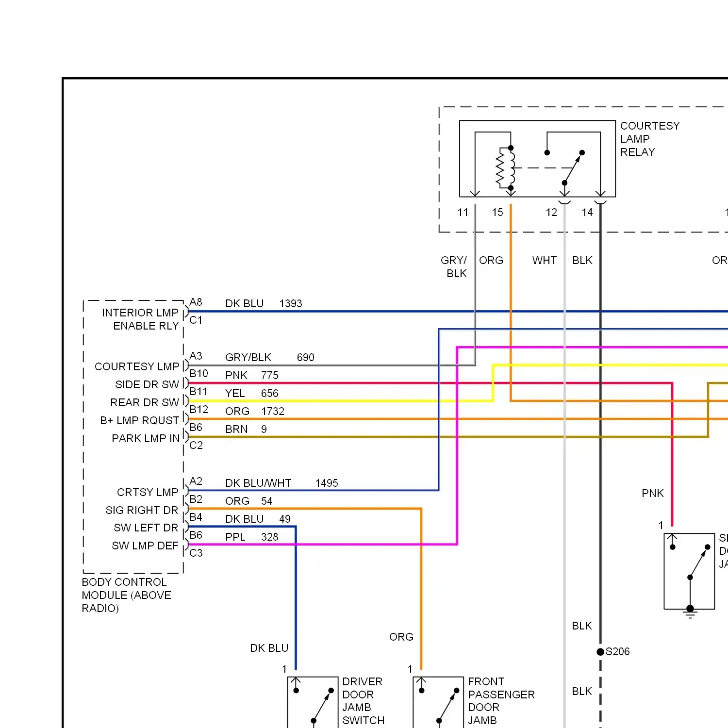Click connector label C1
The height and width of the screenshot is (728, 728).
pos(196,320)
